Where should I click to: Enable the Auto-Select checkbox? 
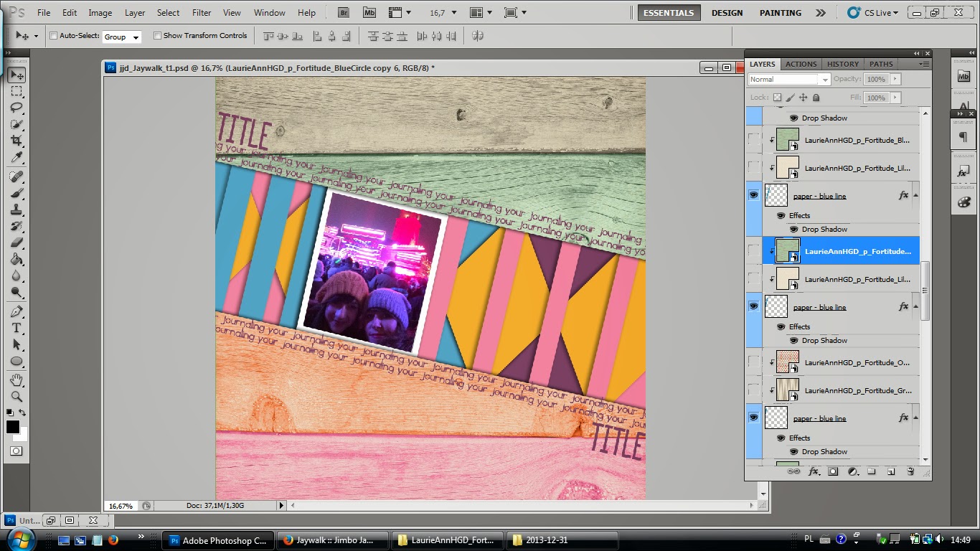[54, 36]
